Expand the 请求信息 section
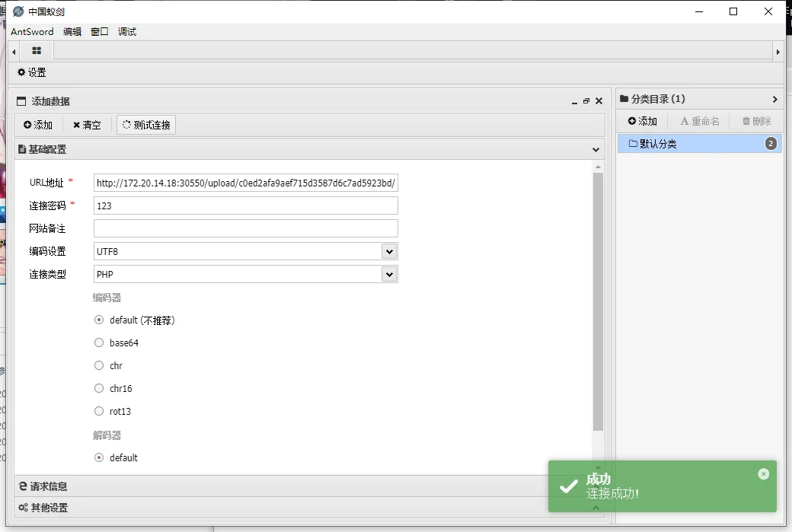This screenshot has width=792, height=532. (49, 486)
